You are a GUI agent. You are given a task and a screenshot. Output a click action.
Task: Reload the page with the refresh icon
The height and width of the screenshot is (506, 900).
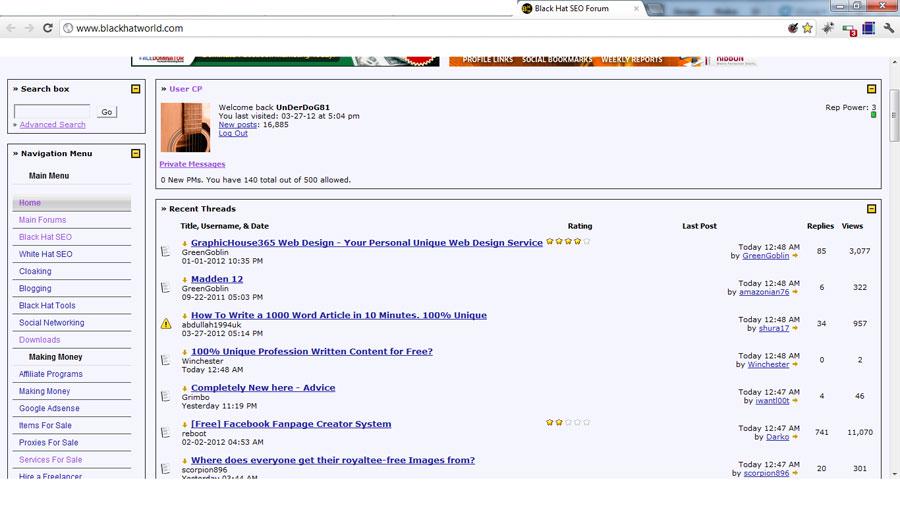pyautogui.click(x=48, y=28)
